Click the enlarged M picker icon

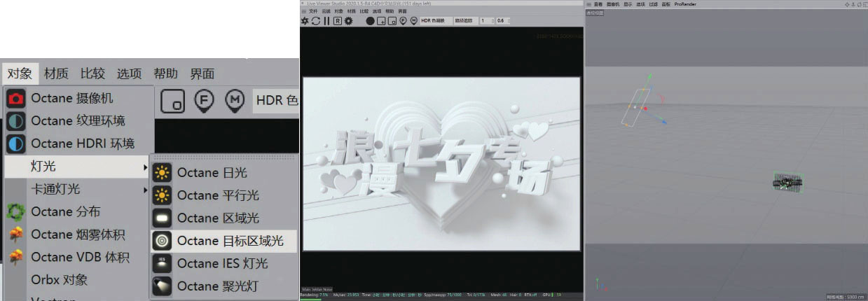click(235, 100)
